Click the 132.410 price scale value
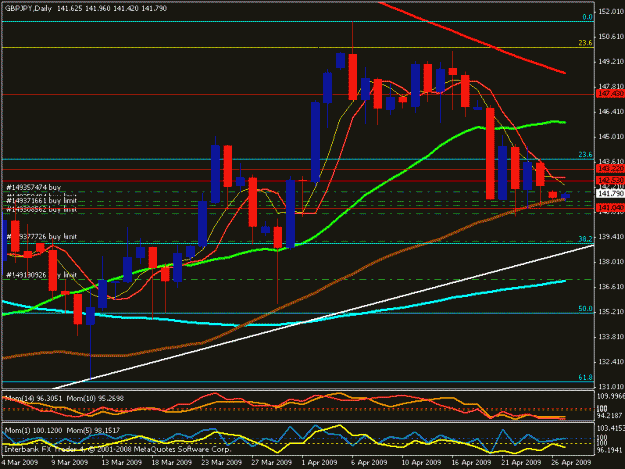This screenshot has width=625, height=469. click(x=611, y=362)
